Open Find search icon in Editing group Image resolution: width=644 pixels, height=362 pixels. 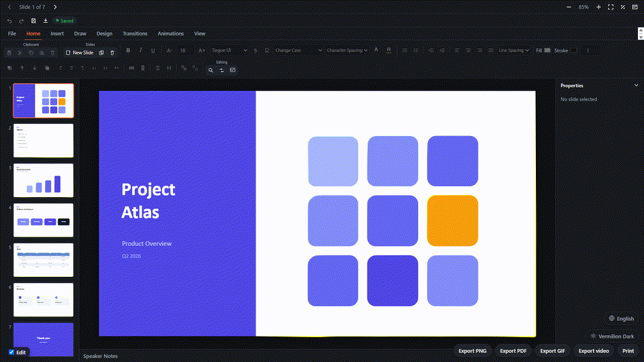(211, 70)
